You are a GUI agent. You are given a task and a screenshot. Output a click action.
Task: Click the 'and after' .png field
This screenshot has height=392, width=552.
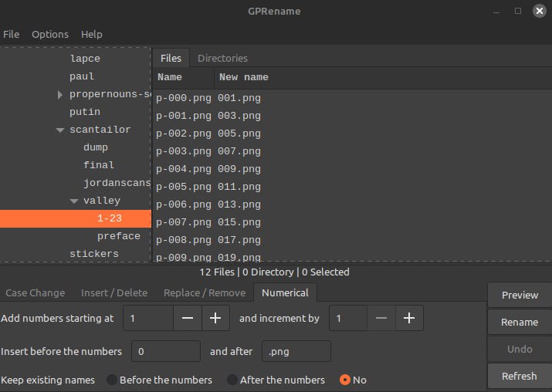click(296, 351)
